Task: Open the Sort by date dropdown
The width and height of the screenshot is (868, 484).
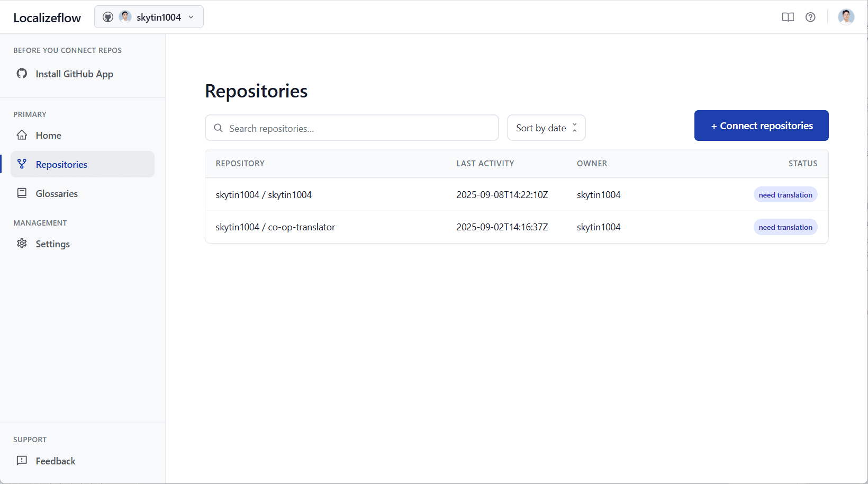Action: [x=546, y=128]
